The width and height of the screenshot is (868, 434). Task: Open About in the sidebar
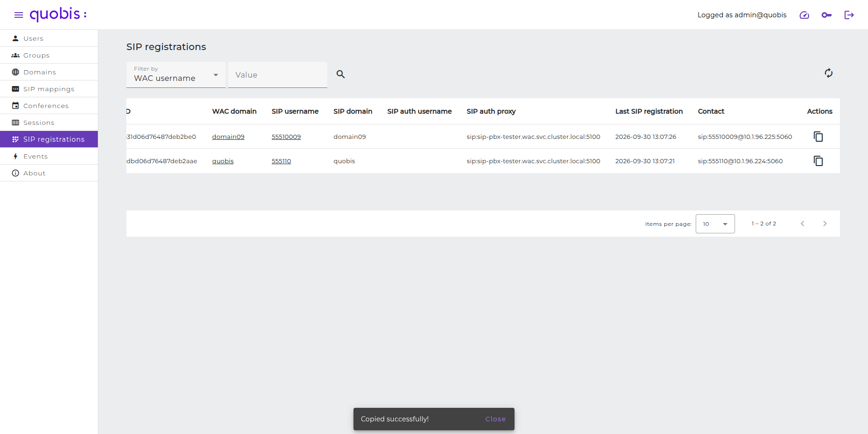point(49,173)
